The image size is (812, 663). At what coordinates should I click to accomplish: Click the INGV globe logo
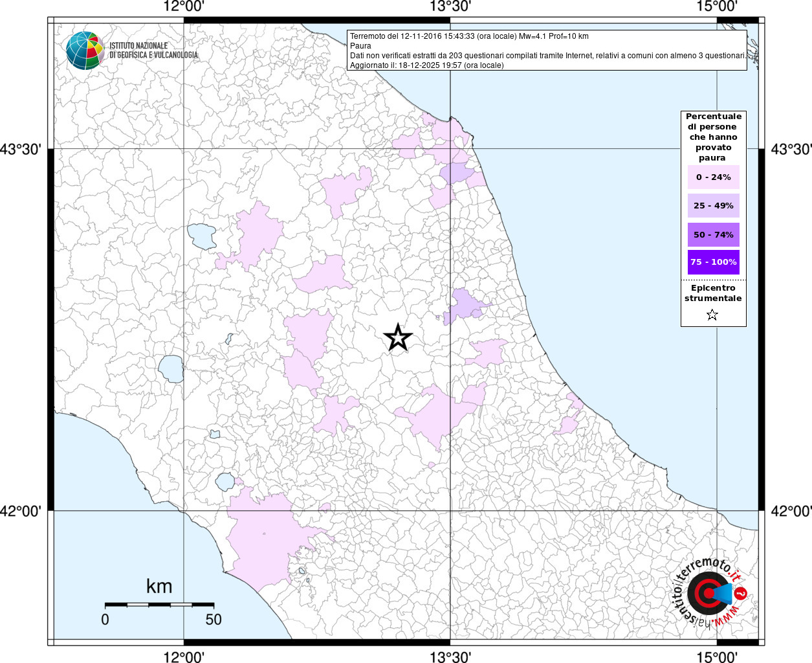pyautogui.click(x=85, y=51)
